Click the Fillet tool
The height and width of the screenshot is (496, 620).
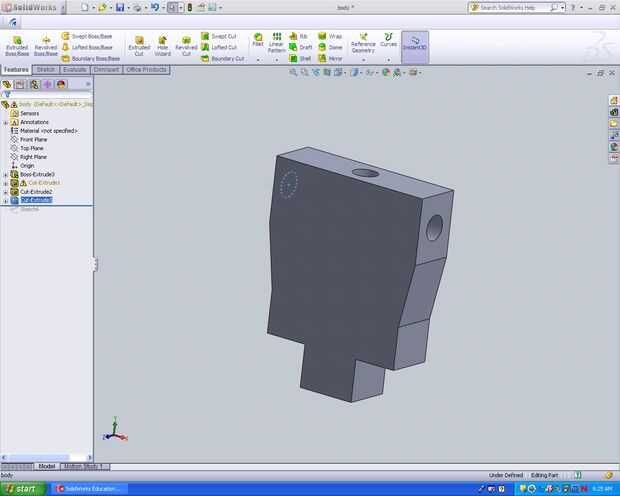(x=258, y=40)
